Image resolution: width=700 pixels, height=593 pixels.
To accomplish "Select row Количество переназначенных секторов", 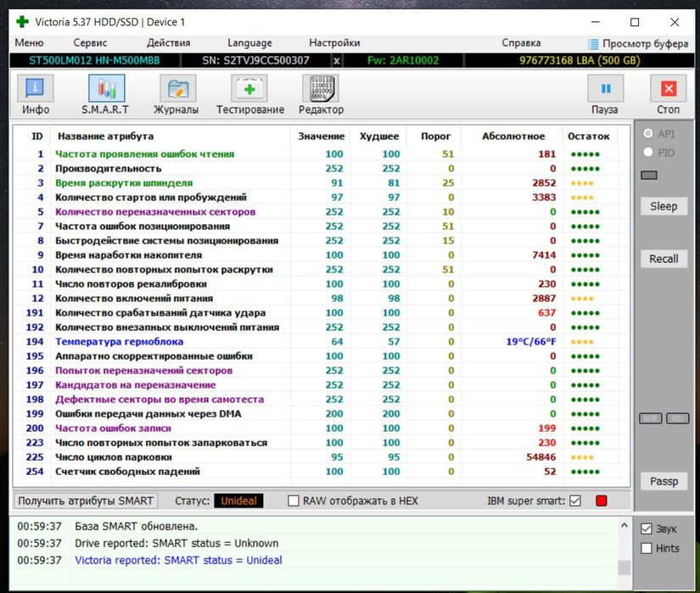I will pos(322,211).
